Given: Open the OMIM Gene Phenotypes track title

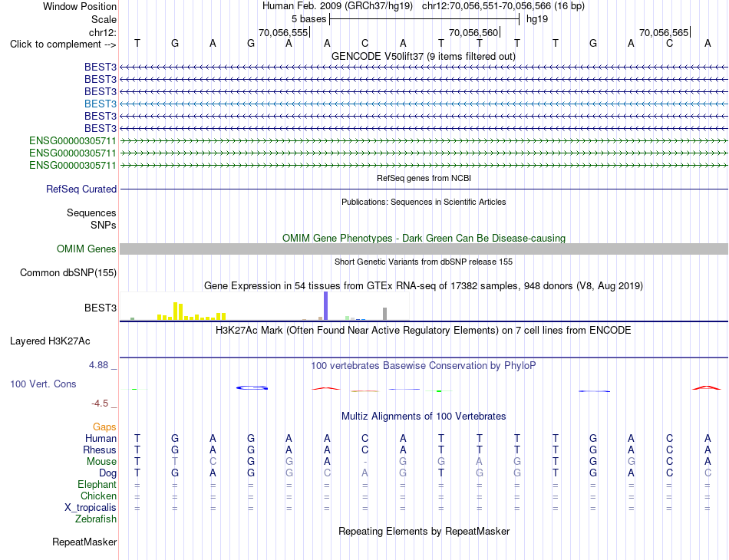Looking at the screenshot, I should (x=424, y=238).
